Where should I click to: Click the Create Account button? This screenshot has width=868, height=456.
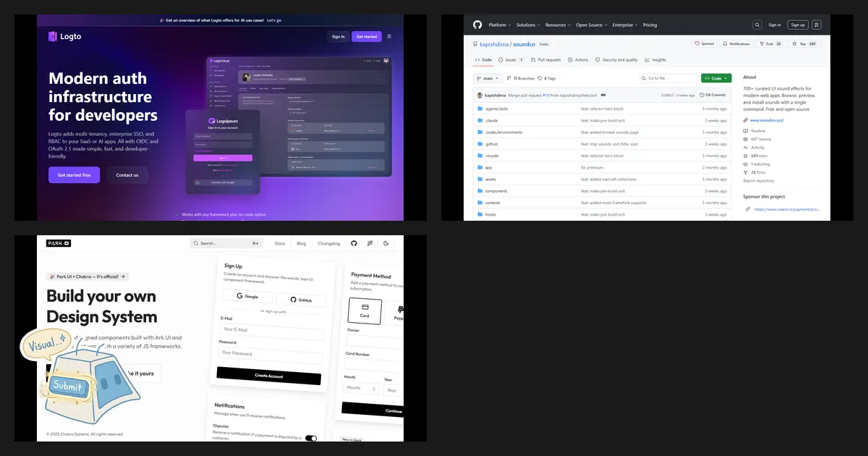click(x=269, y=376)
